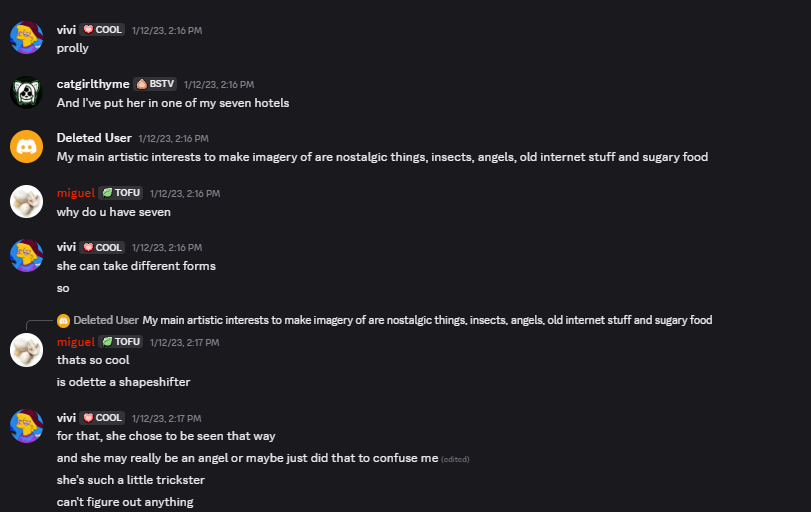Jump to the original message via the reply preview text
Image resolution: width=811 pixels, height=512 pixels.
pyautogui.click(x=427, y=321)
